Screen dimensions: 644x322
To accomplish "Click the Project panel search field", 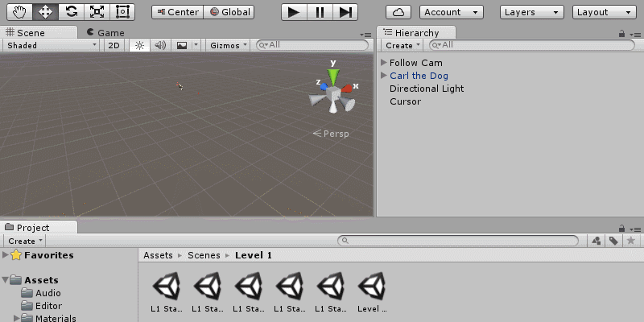I will tap(459, 241).
